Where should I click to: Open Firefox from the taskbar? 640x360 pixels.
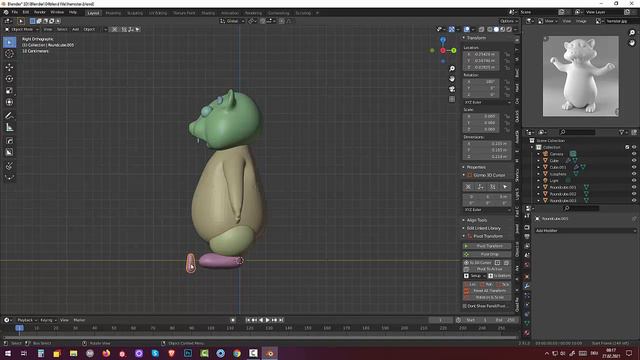[106, 353]
